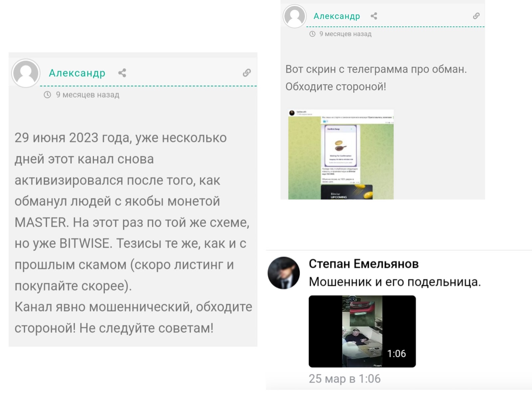The height and width of the screenshot is (399, 532).
Task: Click line 'Канал явно мошеннический, обходите'
Action: (133, 307)
